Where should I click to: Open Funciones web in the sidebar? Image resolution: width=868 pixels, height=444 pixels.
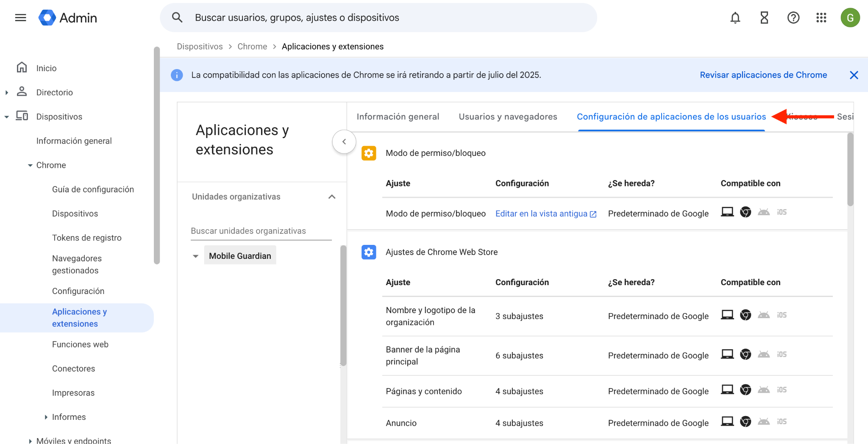coord(80,344)
